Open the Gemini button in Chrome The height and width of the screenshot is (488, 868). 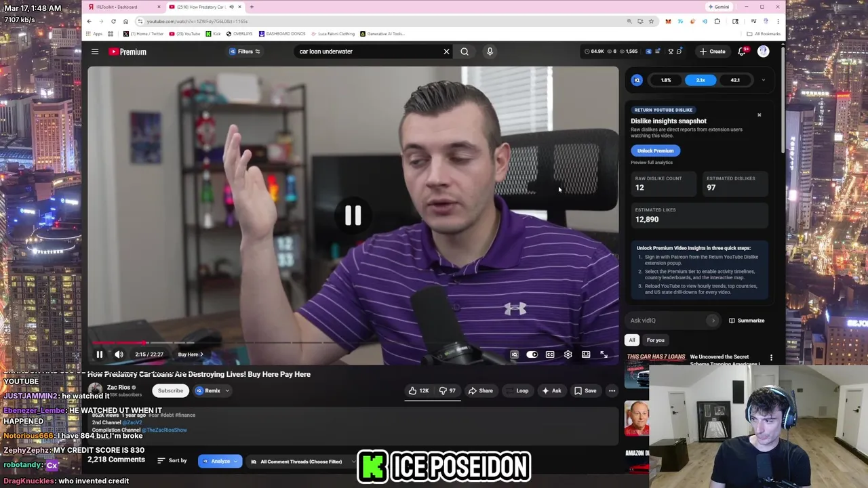pyautogui.click(x=719, y=7)
